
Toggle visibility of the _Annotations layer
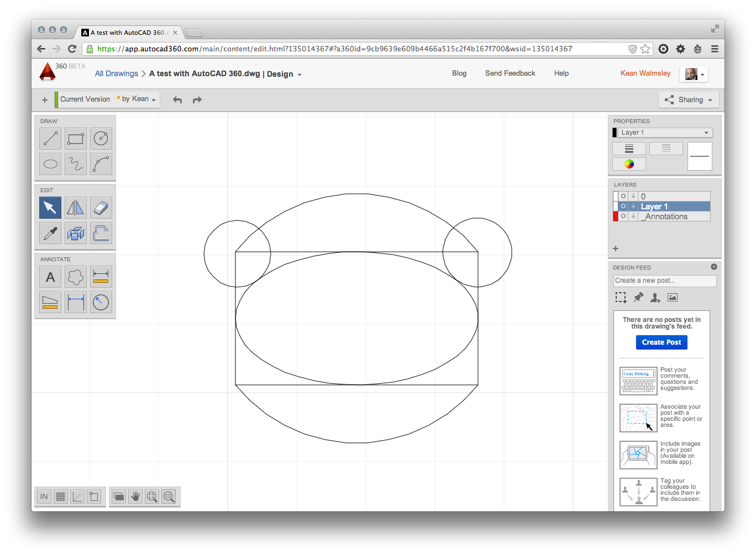623,216
